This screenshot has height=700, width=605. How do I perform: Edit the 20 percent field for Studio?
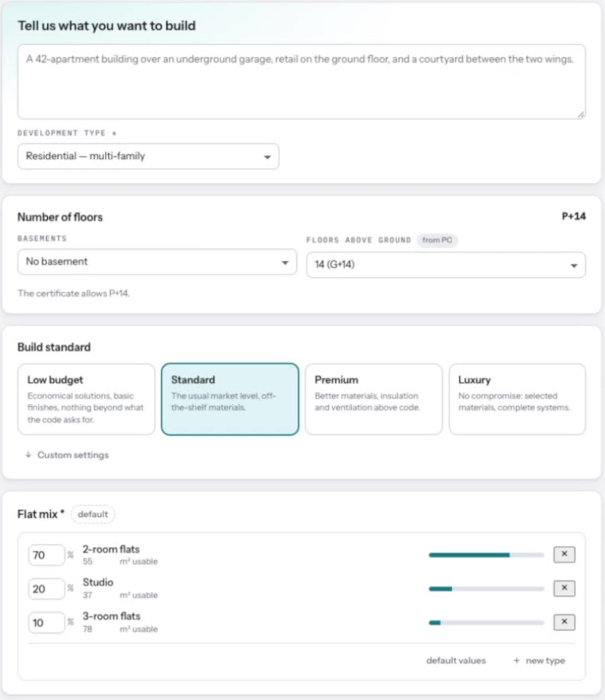[46, 589]
